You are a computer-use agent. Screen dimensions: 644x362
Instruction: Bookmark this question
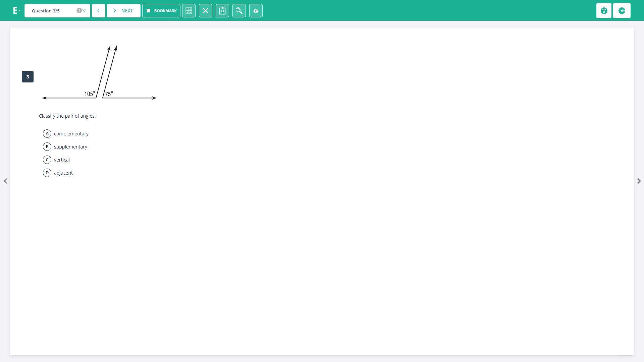[x=161, y=11]
